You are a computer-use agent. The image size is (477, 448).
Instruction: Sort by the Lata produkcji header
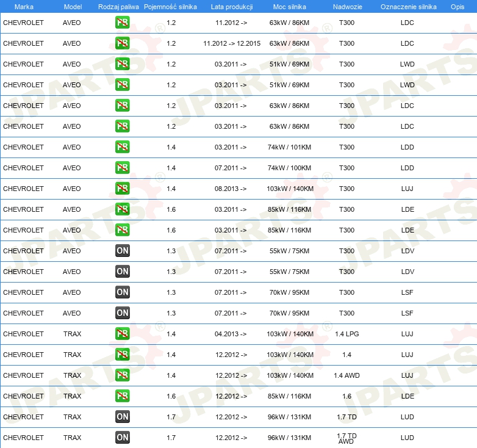tap(231, 6)
